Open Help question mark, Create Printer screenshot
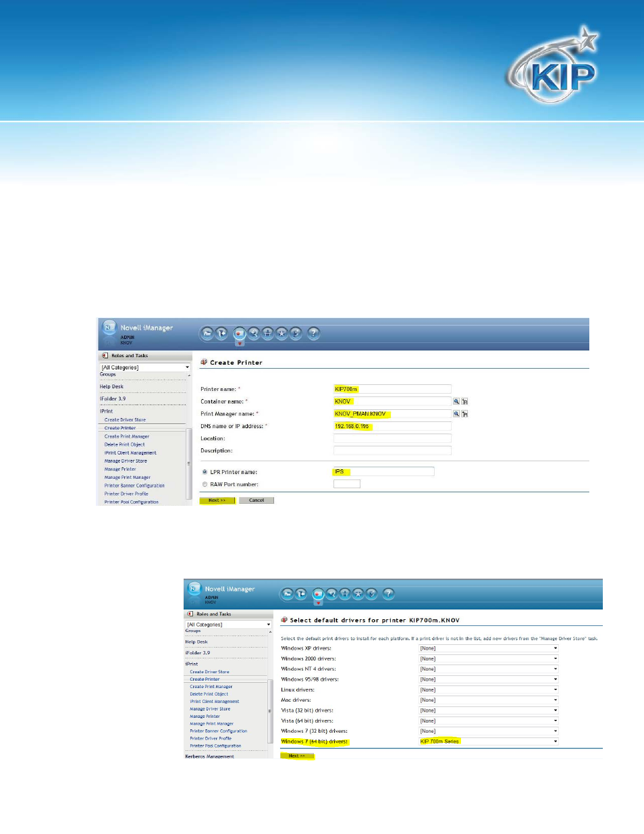 [x=313, y=333]
